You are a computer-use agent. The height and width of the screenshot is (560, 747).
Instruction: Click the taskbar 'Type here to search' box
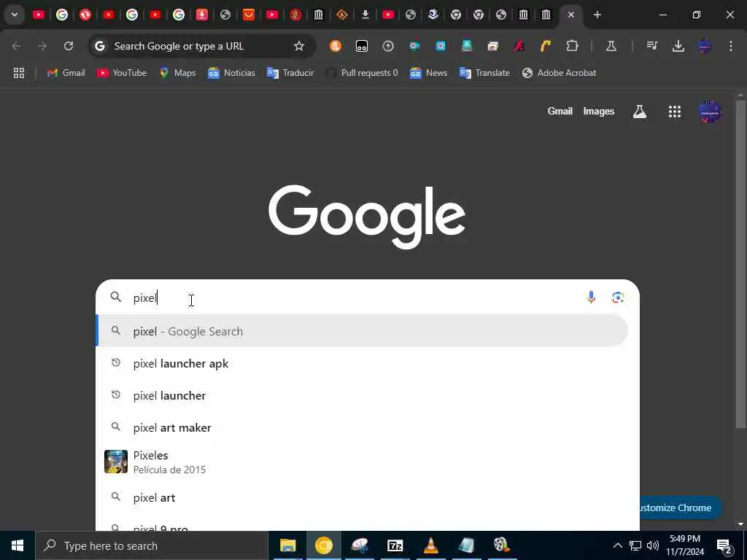coord(152,545)
